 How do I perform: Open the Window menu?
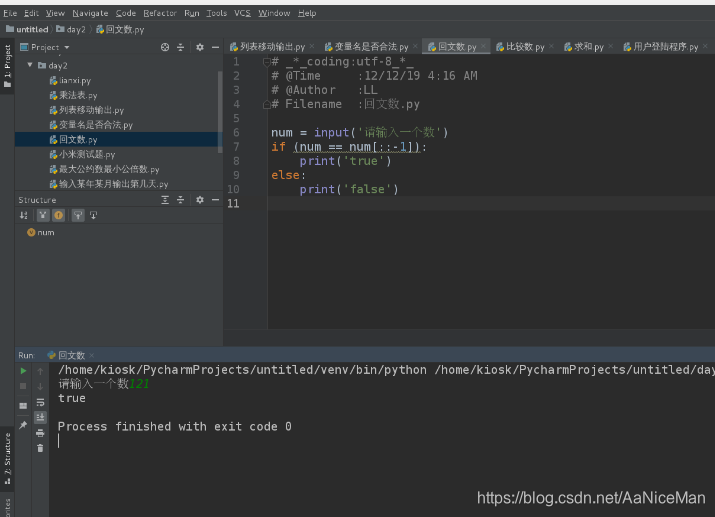(274, 13)
